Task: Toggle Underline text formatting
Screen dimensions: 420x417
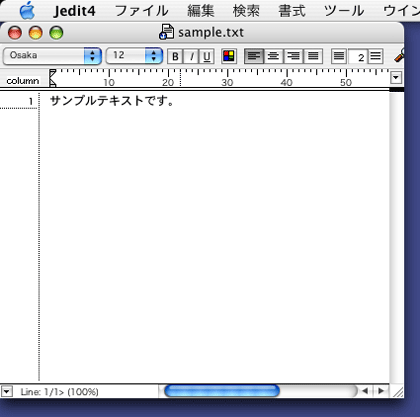Action: pyautogui.click(x=207, y=56)
